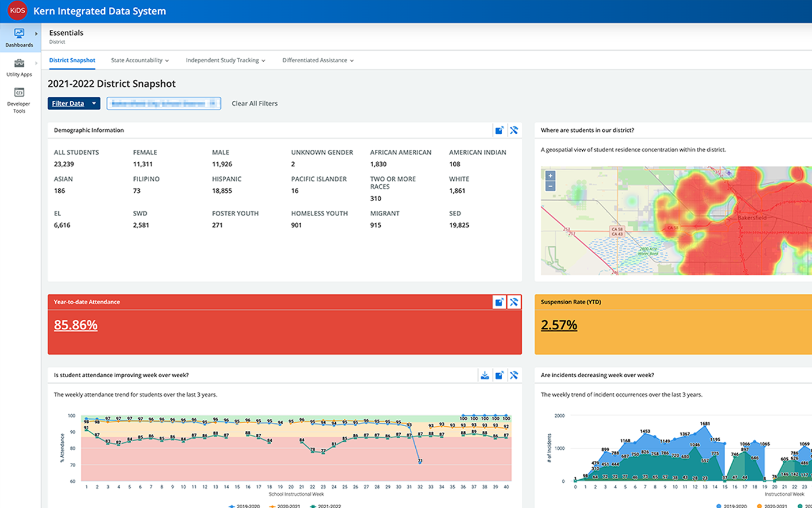Viewport: 812px width, 508px height.
Task: Toggle 2019-2020 series in incidents legend
Action: pyautogui.click(x=731, y=506)
